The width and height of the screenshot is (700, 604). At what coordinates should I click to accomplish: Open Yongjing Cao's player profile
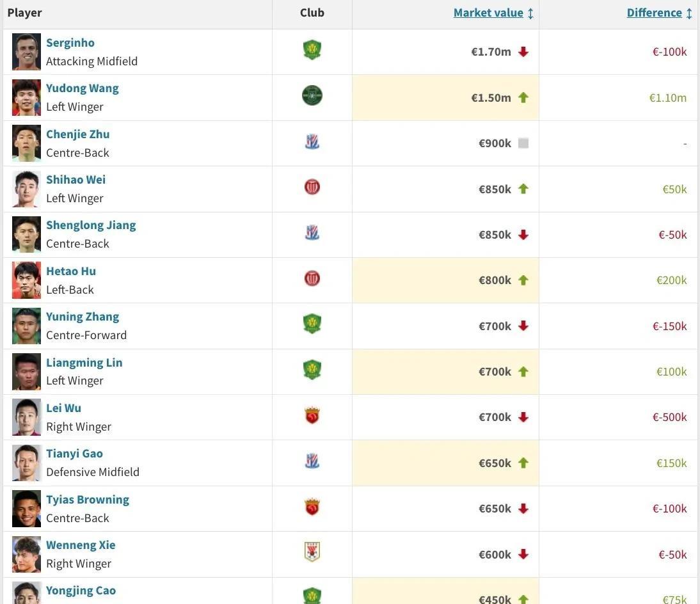pyautogui.click(x=81, y=591)
